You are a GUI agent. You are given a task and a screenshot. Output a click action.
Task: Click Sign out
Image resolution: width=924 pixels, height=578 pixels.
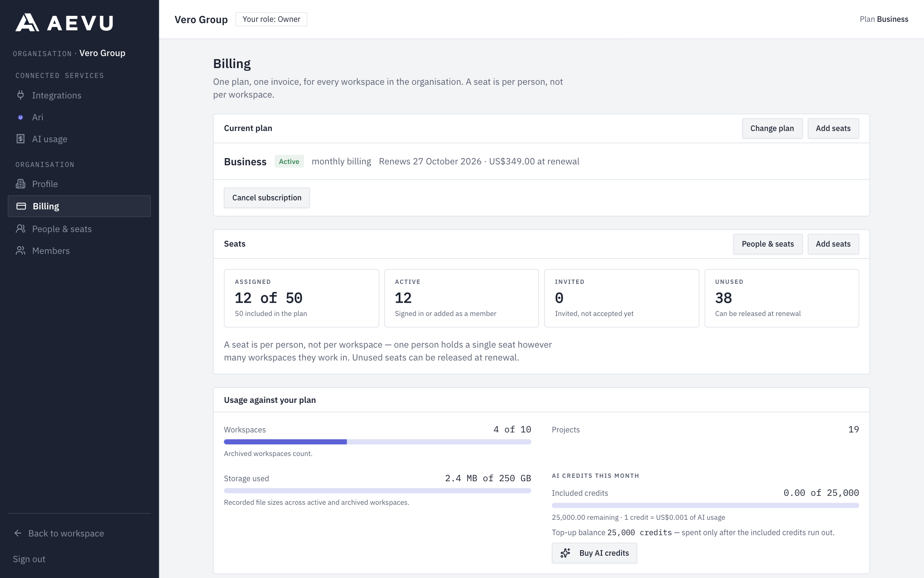[29, 559]
